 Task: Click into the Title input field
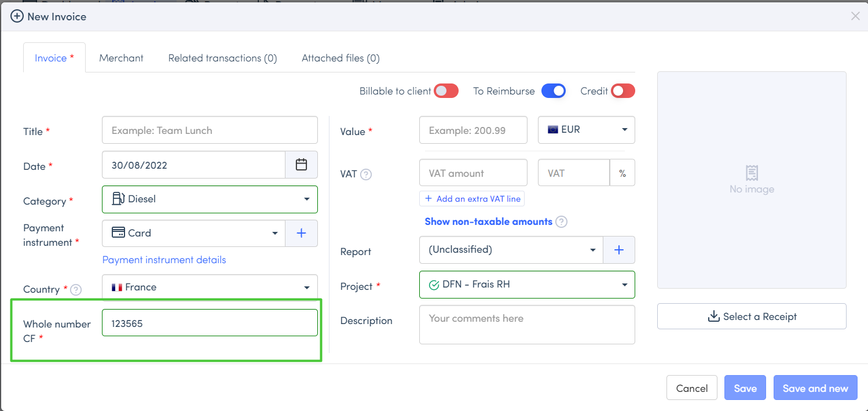[210, 130]
